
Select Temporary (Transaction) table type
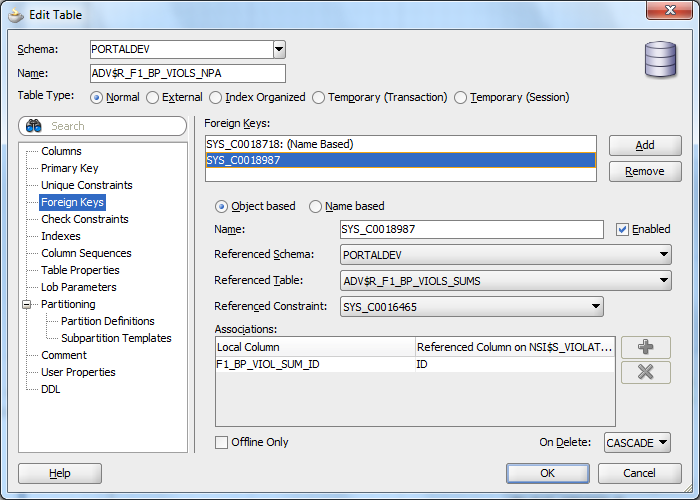click(318, 97)
